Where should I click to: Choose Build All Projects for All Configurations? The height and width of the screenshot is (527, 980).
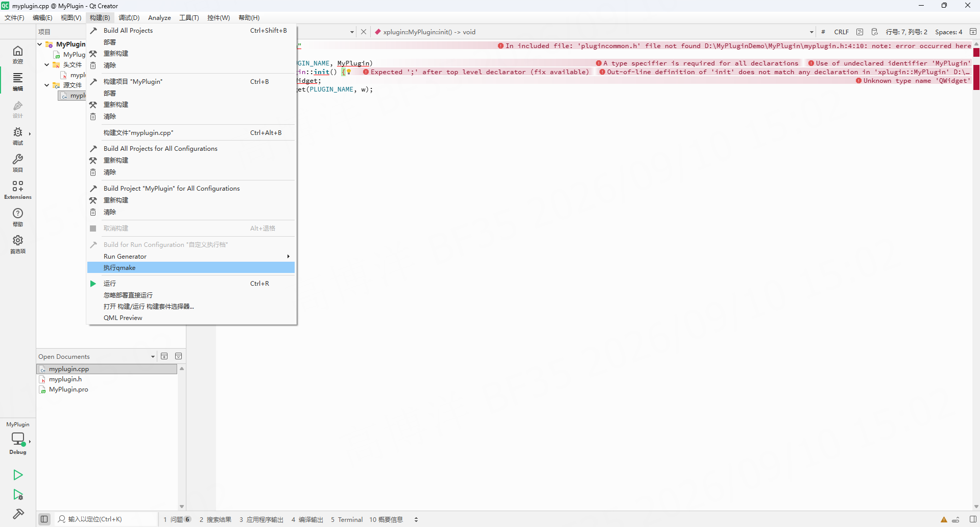pos(191,149)
